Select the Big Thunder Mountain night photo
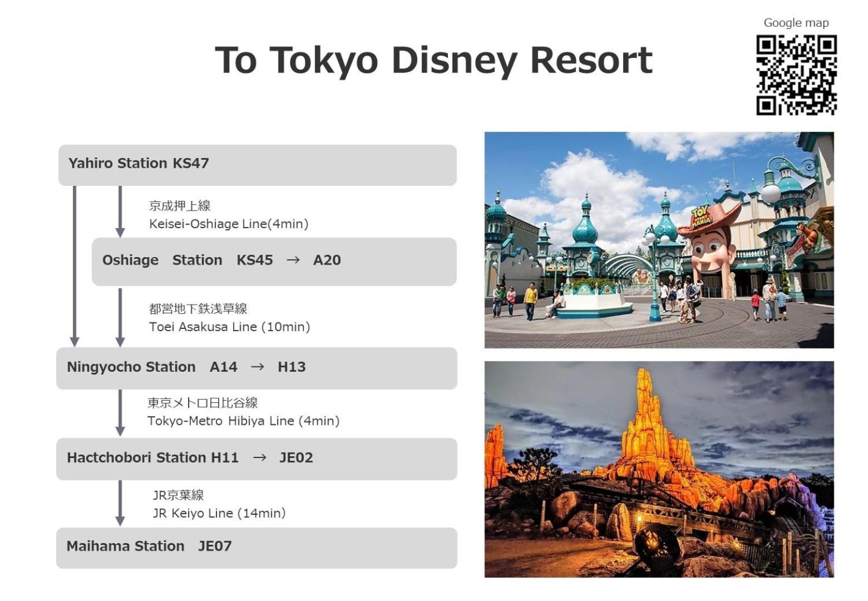Image resolution: width=868 pixels, height=601 pixels. click(659, 469)
